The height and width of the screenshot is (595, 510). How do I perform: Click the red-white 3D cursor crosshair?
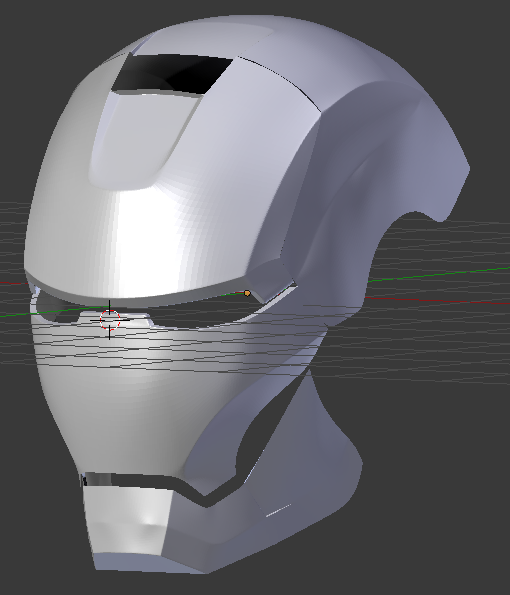coord(110,320)
